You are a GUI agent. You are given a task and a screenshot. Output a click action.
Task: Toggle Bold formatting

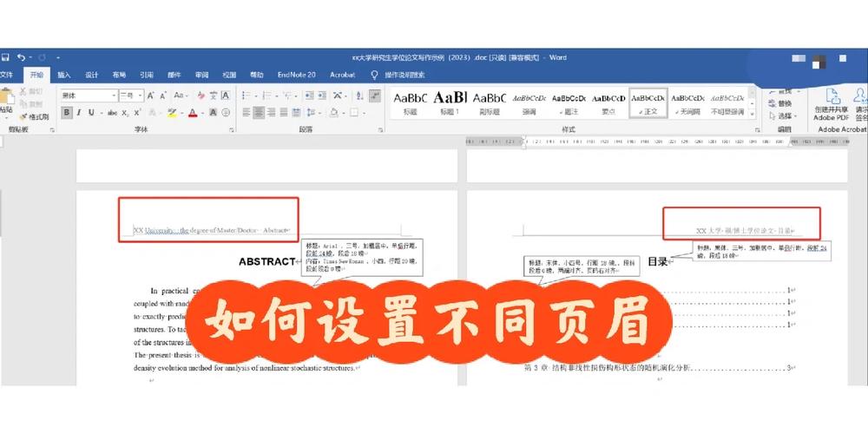click(x=67, y=113)
